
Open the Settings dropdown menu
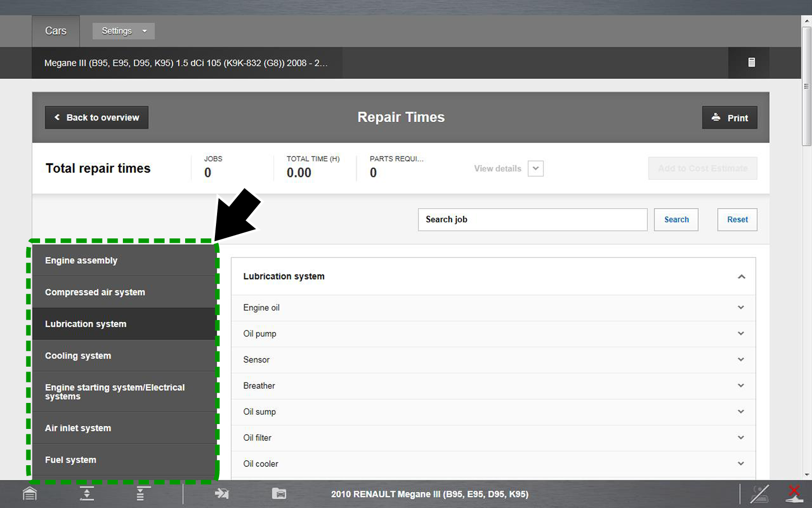pyautogui.click(x=123, y=31)
